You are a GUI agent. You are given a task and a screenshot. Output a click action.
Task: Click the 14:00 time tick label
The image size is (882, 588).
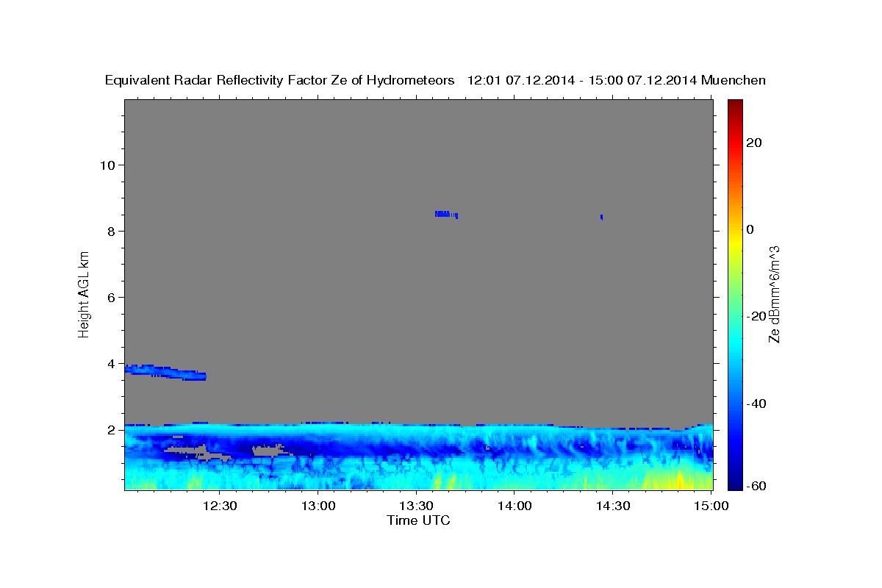[514, 506]
